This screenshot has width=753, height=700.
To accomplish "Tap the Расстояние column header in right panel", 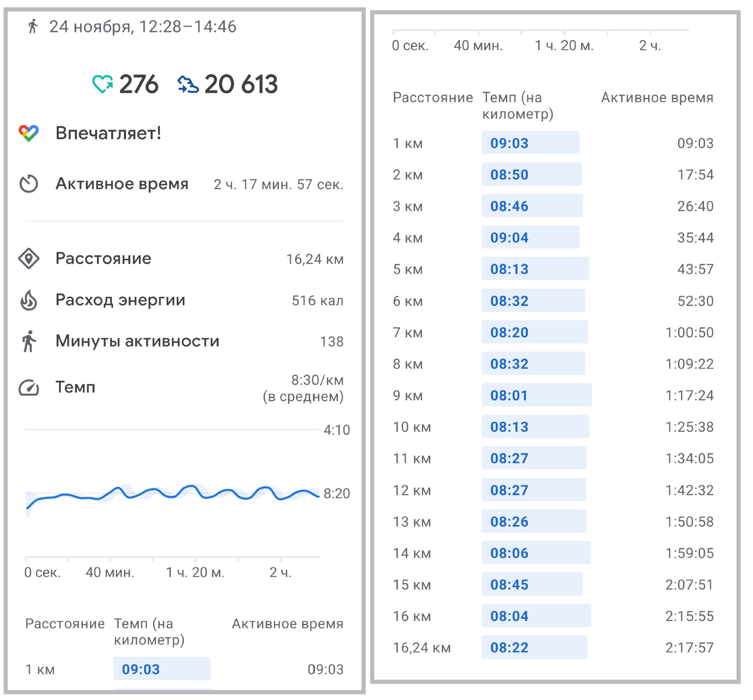I will [433, 98].
